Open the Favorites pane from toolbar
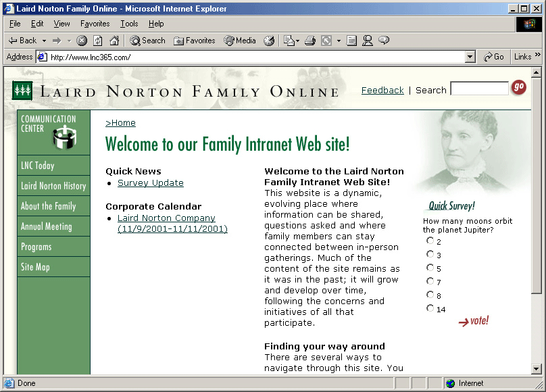The width and height of the screenshot is (546, 392). pyautogui.click(x=195, y=41)
